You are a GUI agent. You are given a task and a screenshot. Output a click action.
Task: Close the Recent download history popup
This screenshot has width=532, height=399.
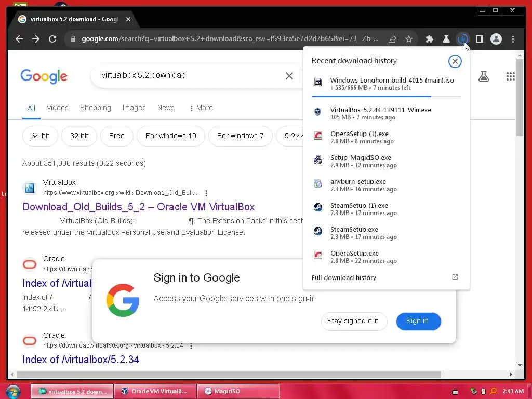[x=455, y=61]
